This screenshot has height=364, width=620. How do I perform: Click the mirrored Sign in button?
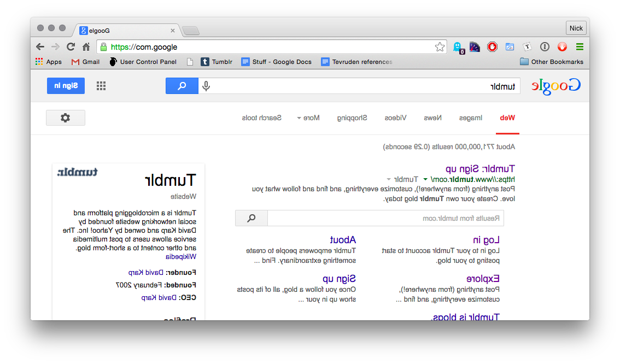pos(66,86)
